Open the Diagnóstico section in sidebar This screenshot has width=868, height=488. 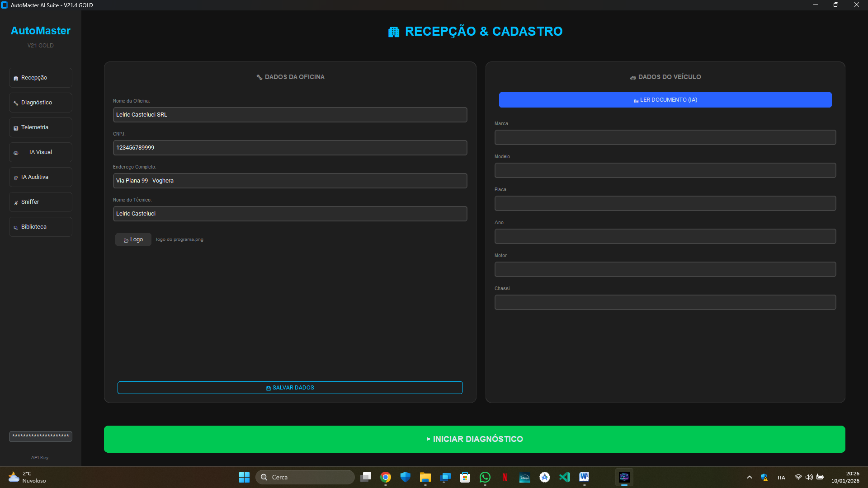point(40,102)
